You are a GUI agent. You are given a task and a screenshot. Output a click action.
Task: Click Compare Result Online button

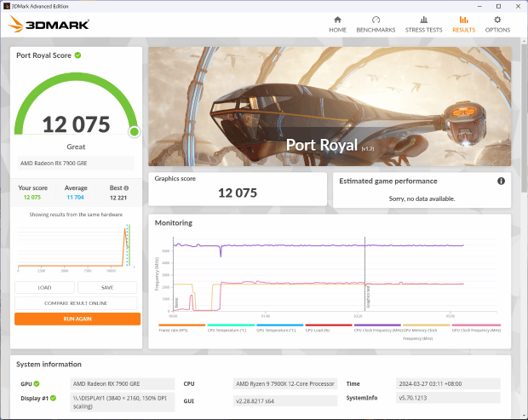pyautogui.click(x=76, y=303)
